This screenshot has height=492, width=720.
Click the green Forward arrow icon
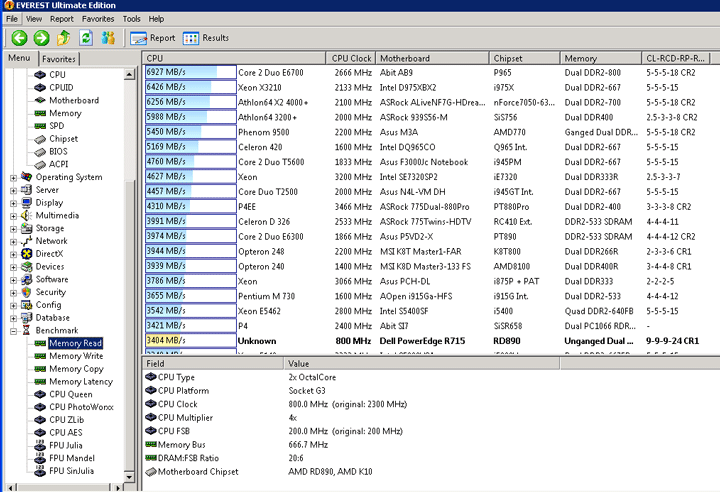coord(41,38)
